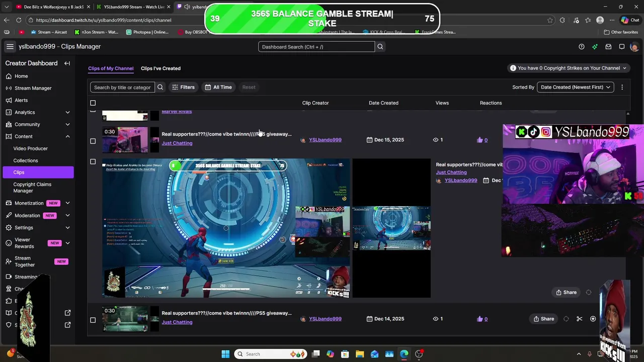Expand the Analytics sidebar section
Viewport: 644px width, 362px height.
[x=67, y=112]
